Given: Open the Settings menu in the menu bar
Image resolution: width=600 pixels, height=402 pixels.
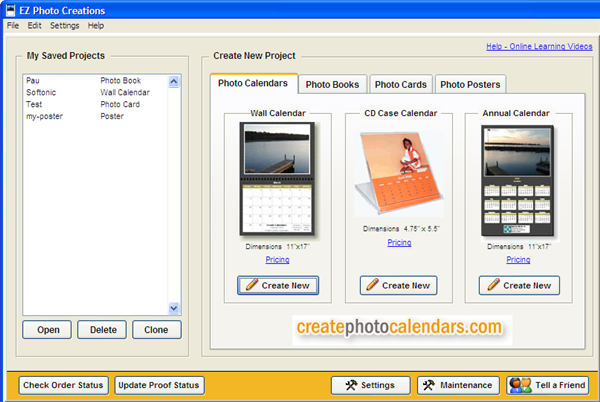Looking at the screenshot, I should tap(65, 25).
